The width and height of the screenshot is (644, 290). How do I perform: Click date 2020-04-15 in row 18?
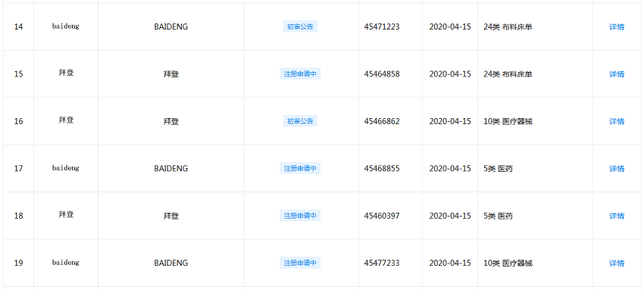click(x=450, y=216)
